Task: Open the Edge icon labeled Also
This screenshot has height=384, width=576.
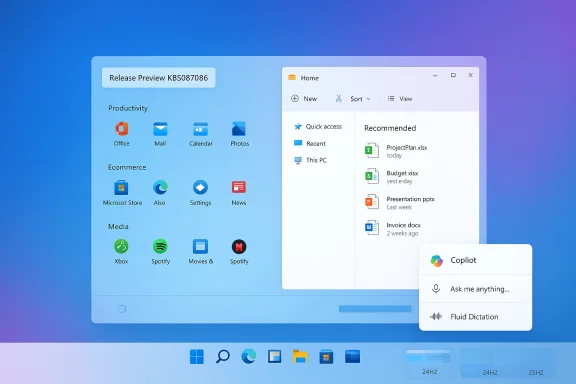Action: (160, 188)
